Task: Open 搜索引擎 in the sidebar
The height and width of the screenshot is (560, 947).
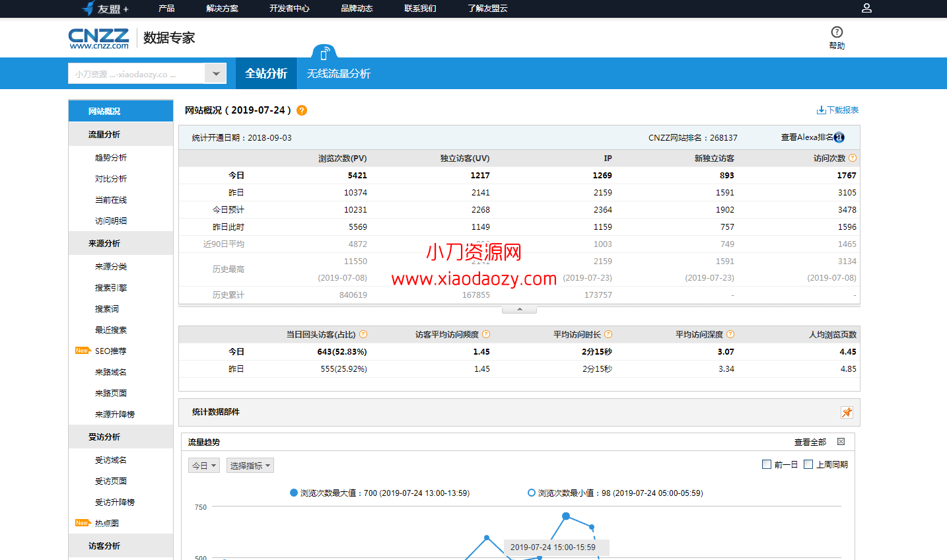Action: pyautogui.click(x=111, y=288)
